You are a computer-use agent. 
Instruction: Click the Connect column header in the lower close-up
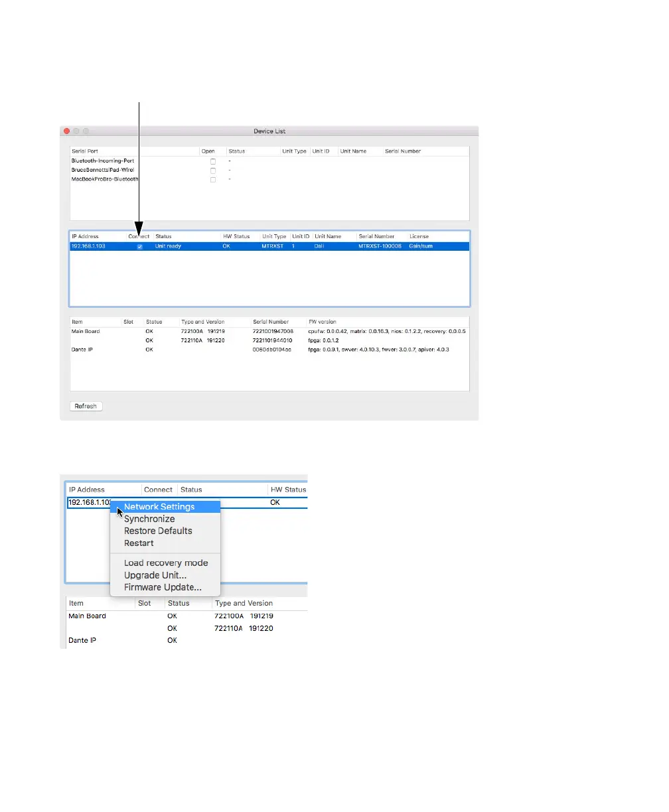(158, 490)
